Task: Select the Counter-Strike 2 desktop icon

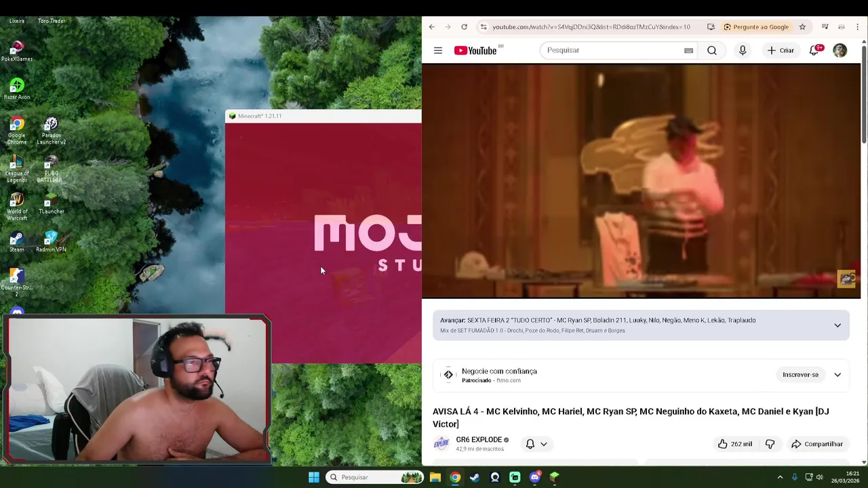Action: pyautogui.click(x=17, y=283)
